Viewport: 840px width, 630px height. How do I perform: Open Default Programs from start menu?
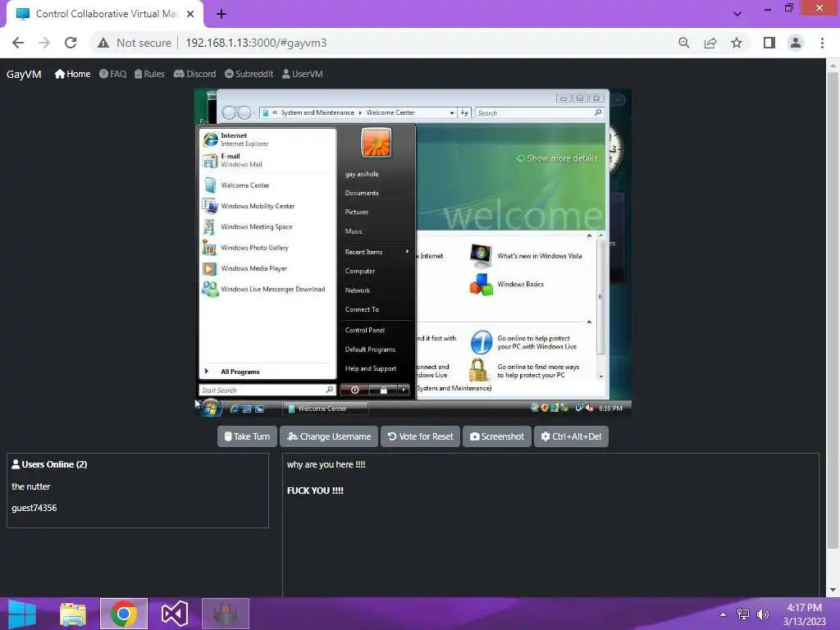[370, 349]
